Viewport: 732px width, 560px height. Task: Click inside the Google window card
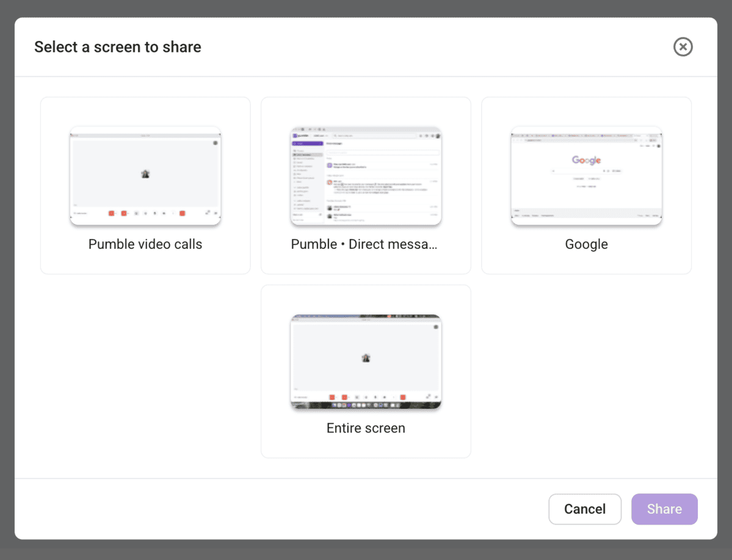point(585,185)
